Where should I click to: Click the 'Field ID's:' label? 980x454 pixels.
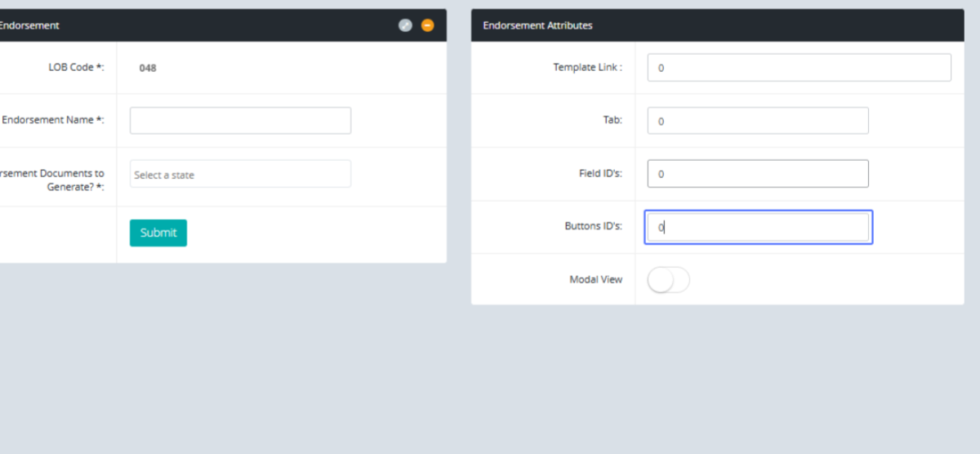[x=599, y=174]
